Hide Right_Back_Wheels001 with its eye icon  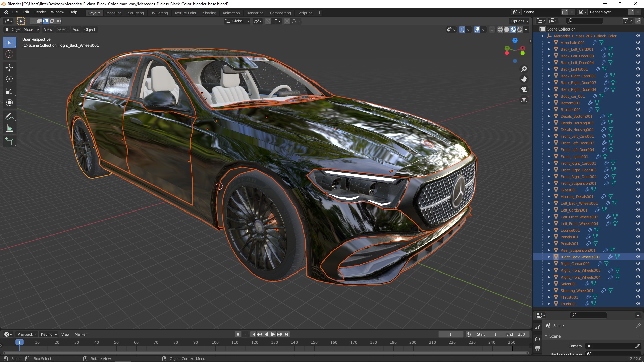[638, 257]
